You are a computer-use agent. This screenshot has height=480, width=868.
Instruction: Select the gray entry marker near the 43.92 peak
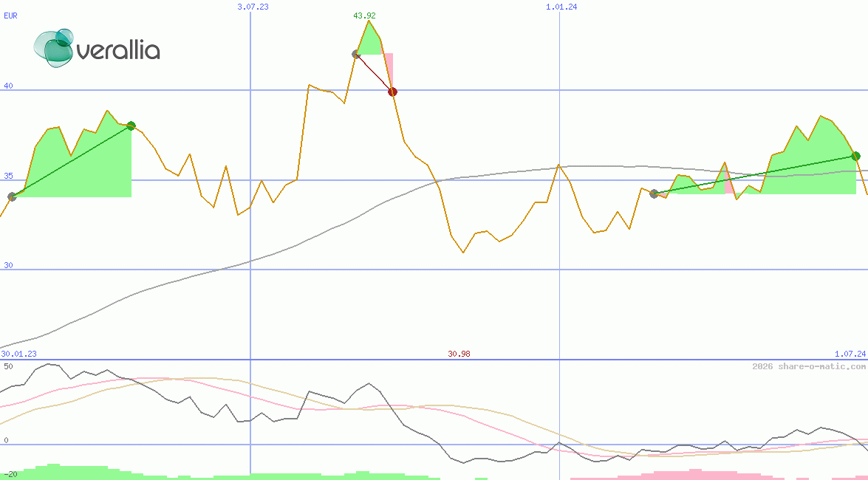click(x=356, y=53)
